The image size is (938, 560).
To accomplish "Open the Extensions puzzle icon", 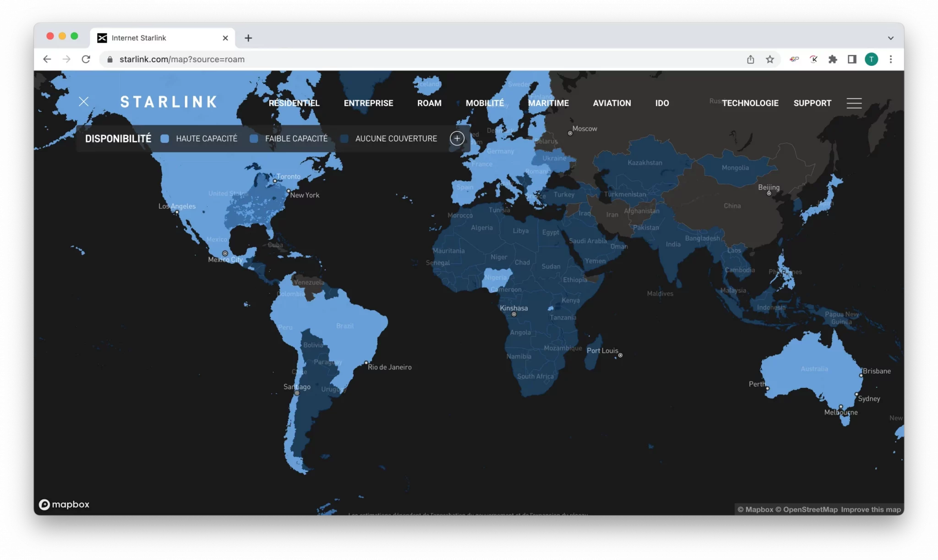I will 833,59.
